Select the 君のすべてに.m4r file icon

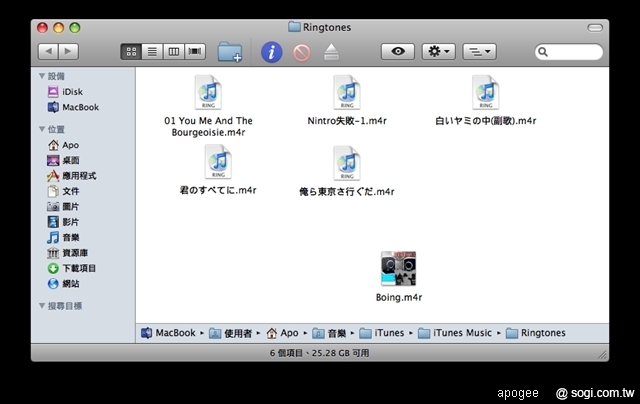[x=218, y=162]
